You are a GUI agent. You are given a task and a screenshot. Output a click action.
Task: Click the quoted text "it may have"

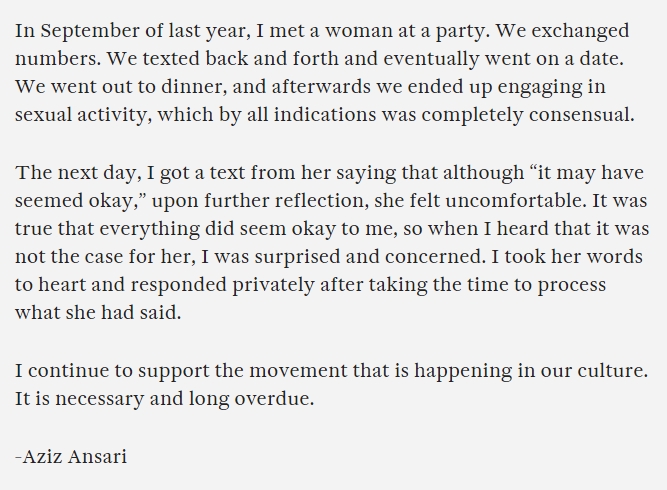pyautogui.click(x=590, y=173)
